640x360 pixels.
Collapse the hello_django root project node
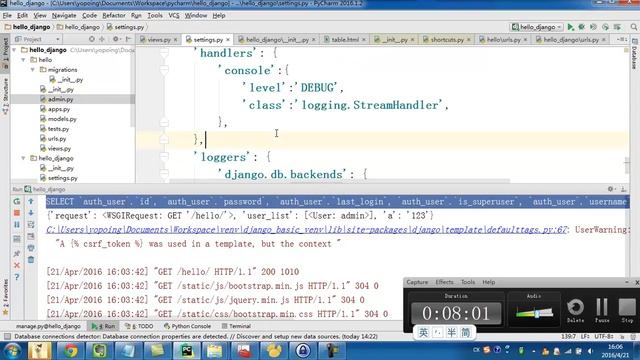tap(15, 50)
